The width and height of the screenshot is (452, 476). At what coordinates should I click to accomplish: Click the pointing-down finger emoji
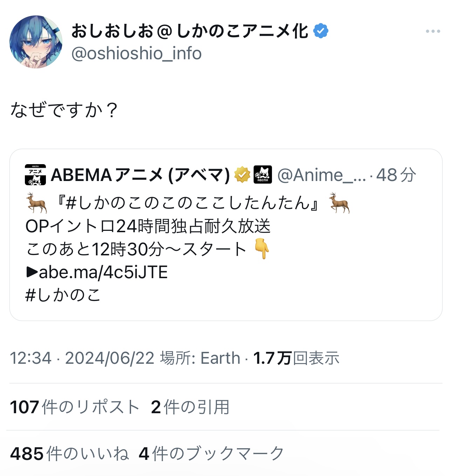coord(262,249)
